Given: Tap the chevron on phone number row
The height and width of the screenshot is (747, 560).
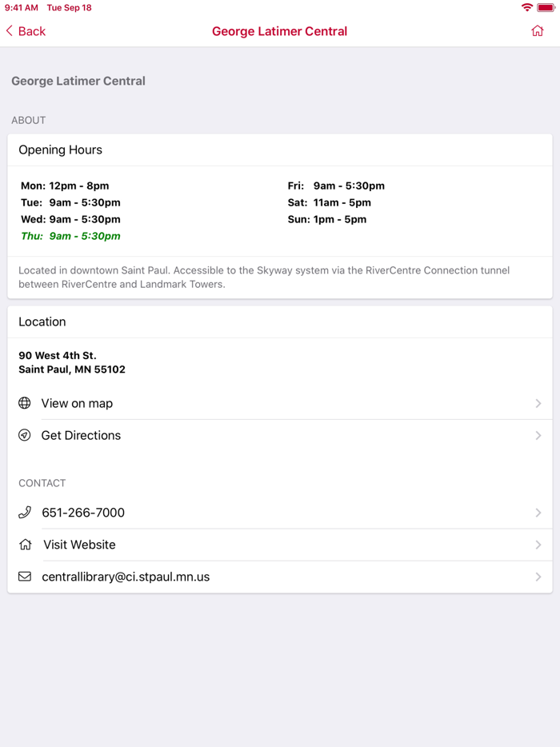Looking at the screenshot, I should point(538,513).
